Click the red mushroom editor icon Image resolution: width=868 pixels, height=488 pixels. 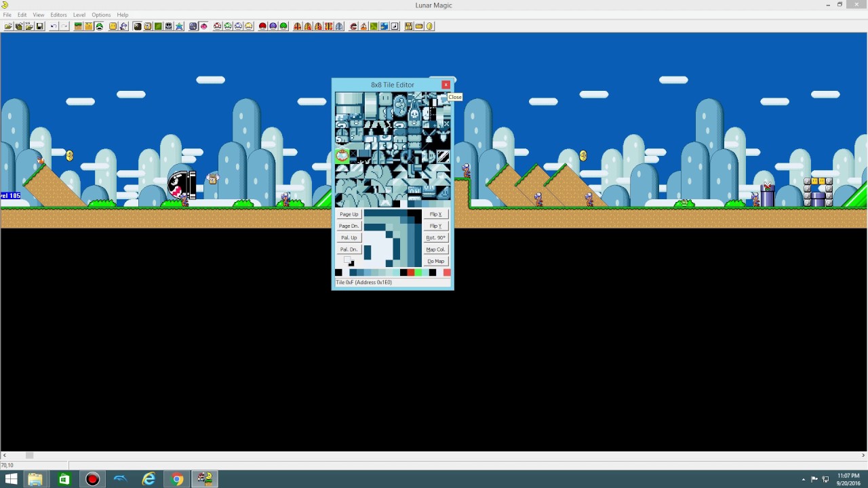218,26
